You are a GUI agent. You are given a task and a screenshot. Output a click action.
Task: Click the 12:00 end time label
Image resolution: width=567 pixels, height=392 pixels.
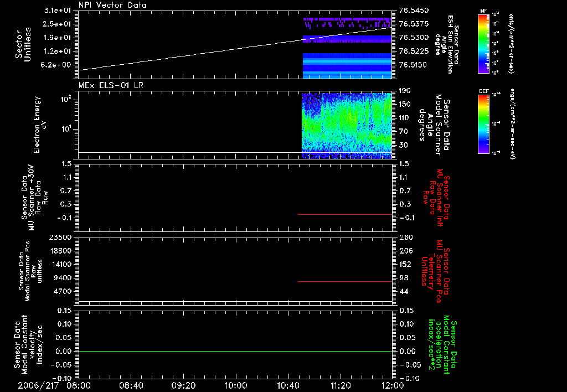pyautogui.click(x=393, y=385)
